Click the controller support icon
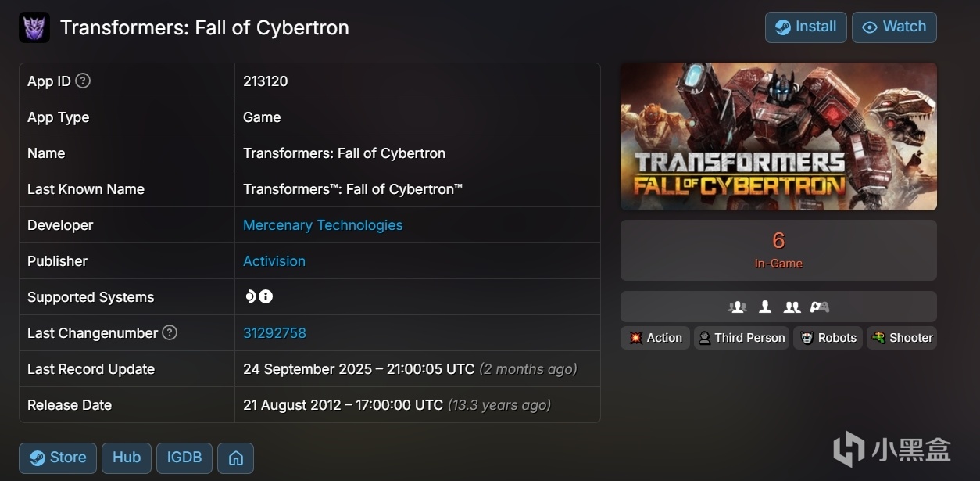The width and height of the screenshot is (980, 481). pos(819,307)
